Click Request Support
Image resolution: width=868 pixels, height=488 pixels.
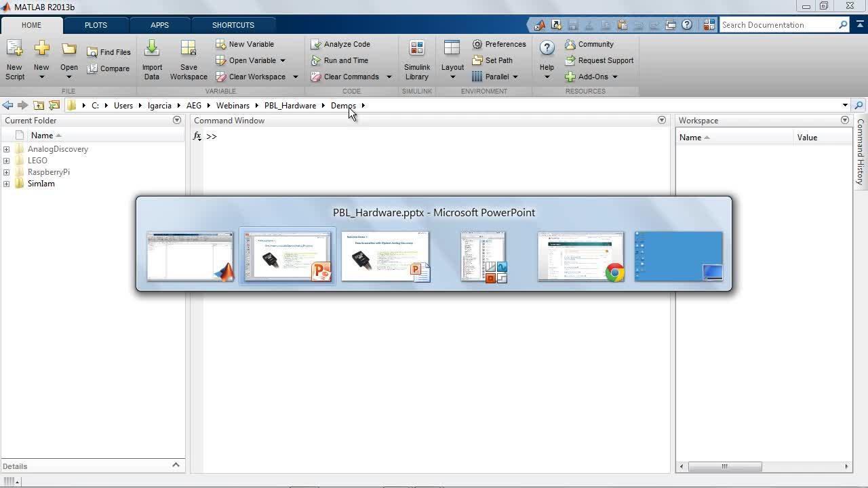[x=599, y=60]
